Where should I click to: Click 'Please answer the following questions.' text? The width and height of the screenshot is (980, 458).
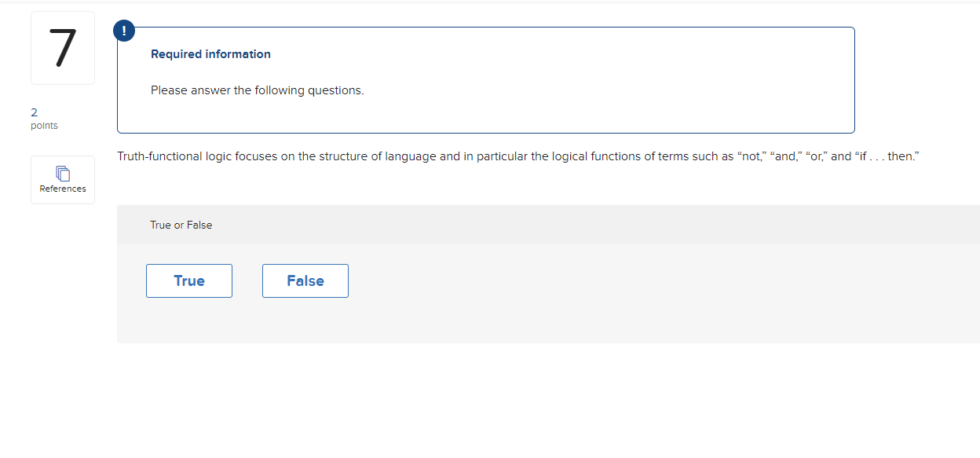(258, 90)
